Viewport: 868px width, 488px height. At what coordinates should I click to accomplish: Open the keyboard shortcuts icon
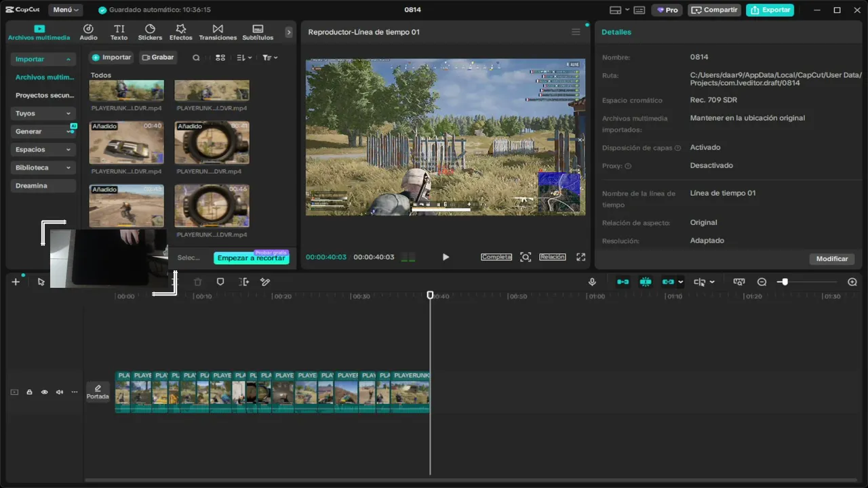pos(639,10)
